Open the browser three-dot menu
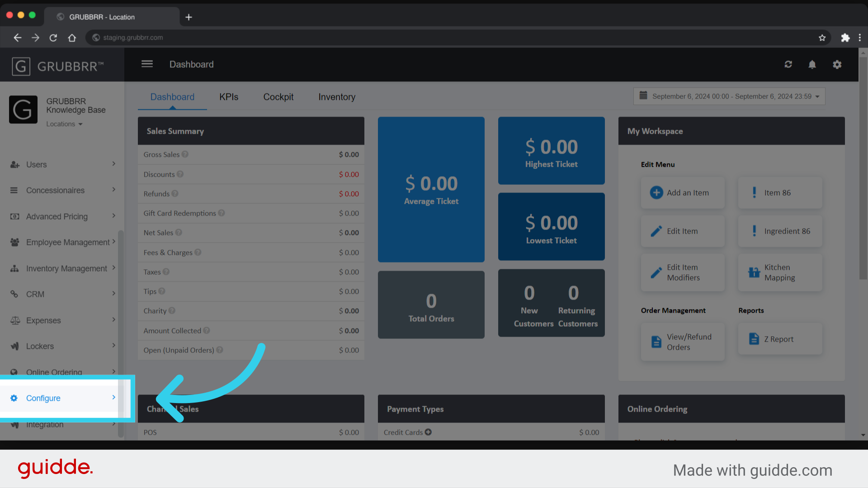The height and width of the screenshot is (488, 868). tap(860, 38)
